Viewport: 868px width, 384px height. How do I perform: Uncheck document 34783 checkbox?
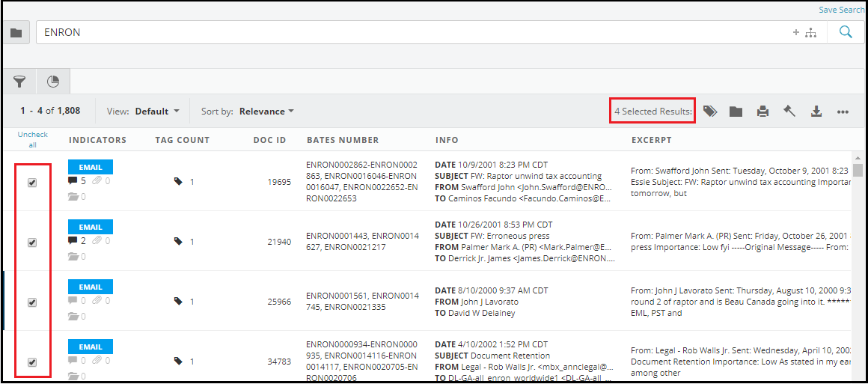coord(32,362)
